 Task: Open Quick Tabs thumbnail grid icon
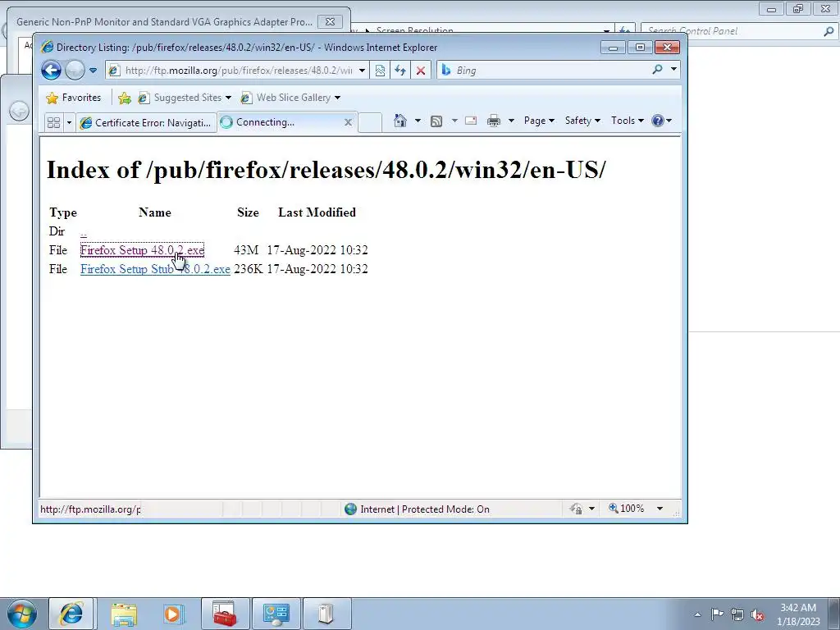point(53,123)
